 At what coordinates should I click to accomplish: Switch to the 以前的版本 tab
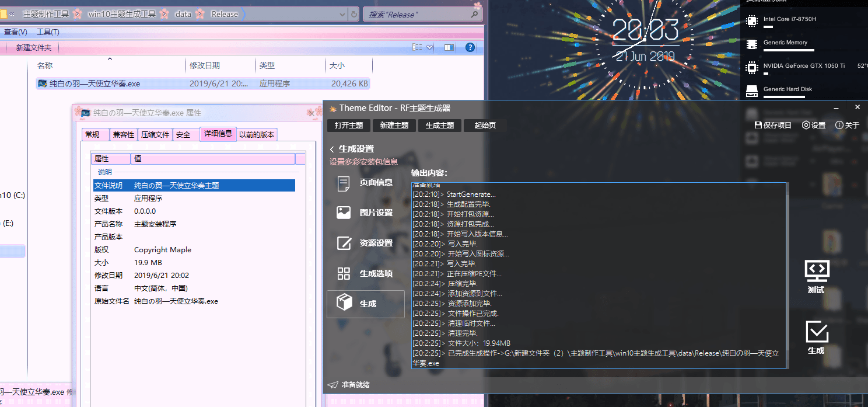pyautogui.click(x=257, y=135)
